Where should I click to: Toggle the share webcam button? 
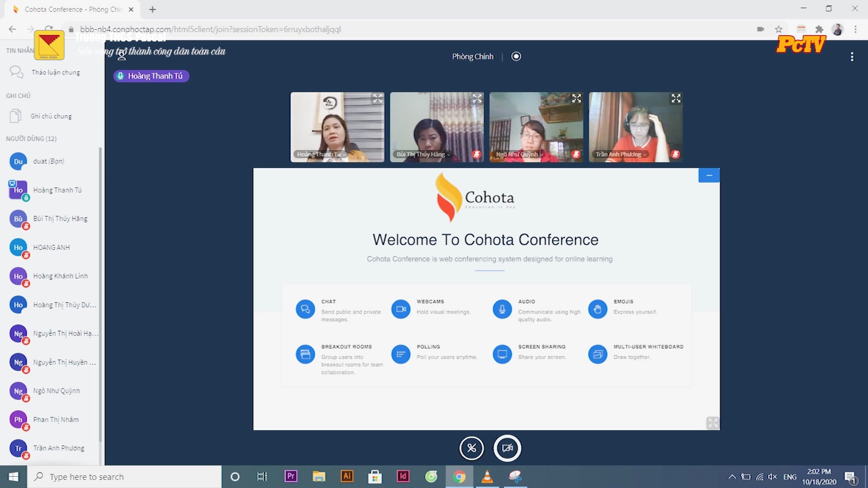pos(507,448)
